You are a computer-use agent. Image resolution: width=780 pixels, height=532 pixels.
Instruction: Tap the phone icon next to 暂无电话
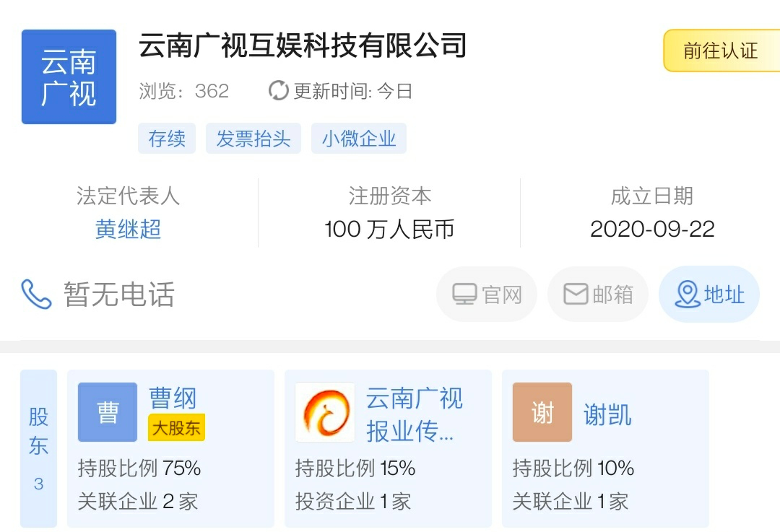pos(36,294)
